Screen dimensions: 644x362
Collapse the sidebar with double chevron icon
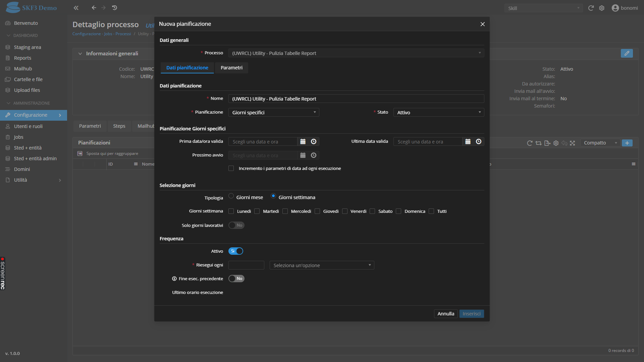pos(76,8)
